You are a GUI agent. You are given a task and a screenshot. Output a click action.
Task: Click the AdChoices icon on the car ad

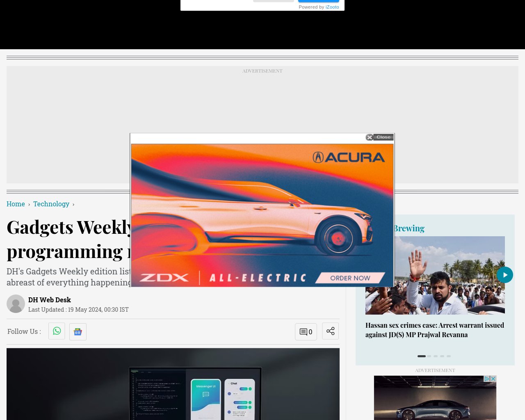(487, 379)
